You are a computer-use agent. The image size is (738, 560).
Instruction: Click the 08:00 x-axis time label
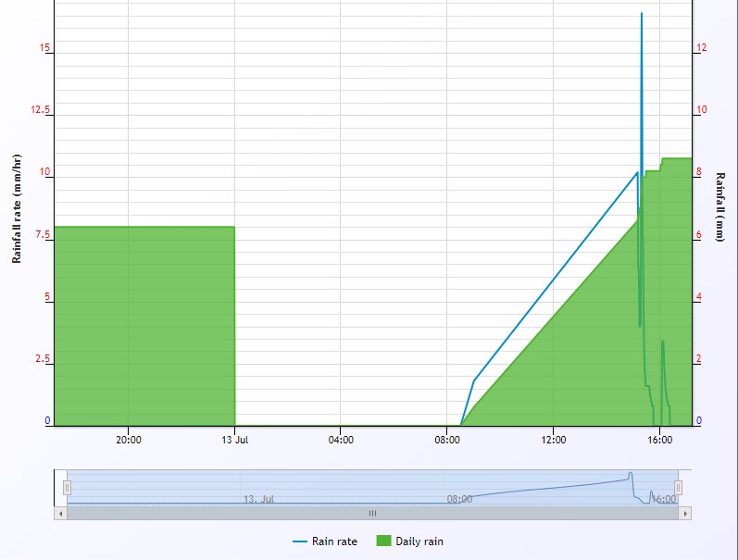tap(447, 440)
